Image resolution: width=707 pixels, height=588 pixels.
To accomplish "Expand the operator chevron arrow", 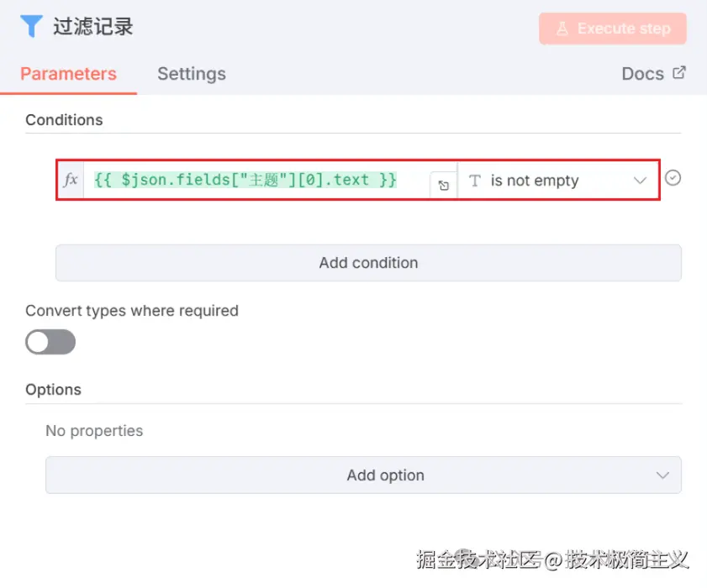I will [x=640, y=181].
